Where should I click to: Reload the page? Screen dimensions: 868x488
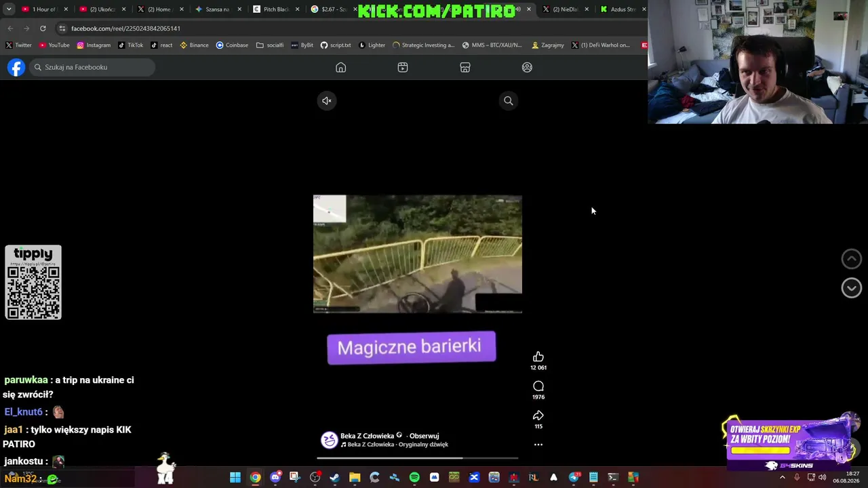[43, 28]
